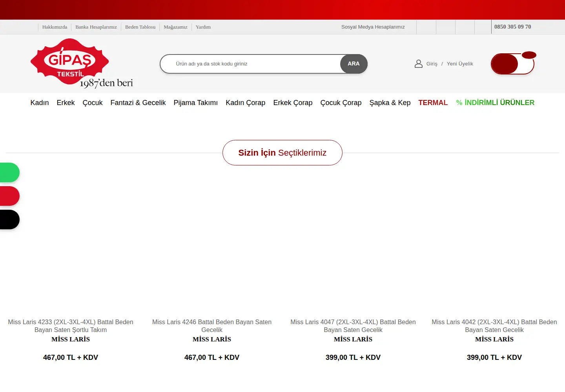Click the 467,00 TL price of product 4246
This screenshot has width=565, height=392.
tap(212, 358)
